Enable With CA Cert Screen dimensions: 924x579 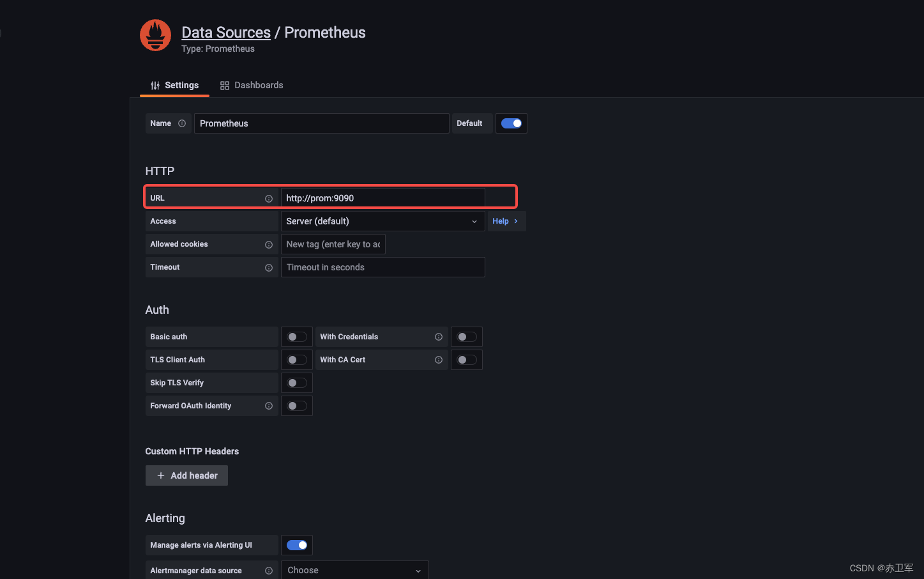tap(466, 359)
